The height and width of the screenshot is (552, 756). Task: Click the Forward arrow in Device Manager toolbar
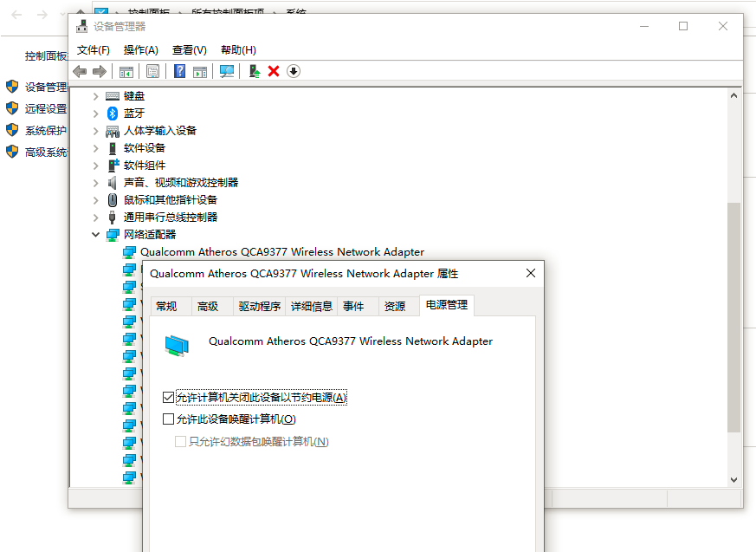coord(100,72)
